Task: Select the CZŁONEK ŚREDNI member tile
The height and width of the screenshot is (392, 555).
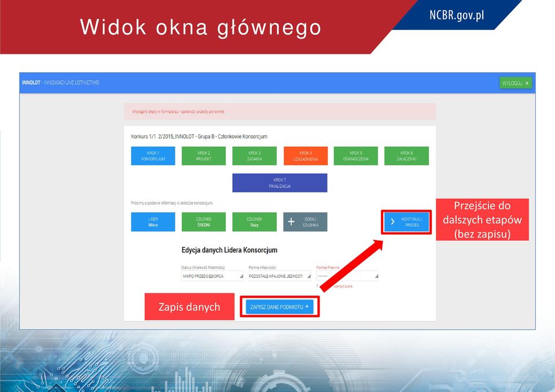Action: point(204,222)
